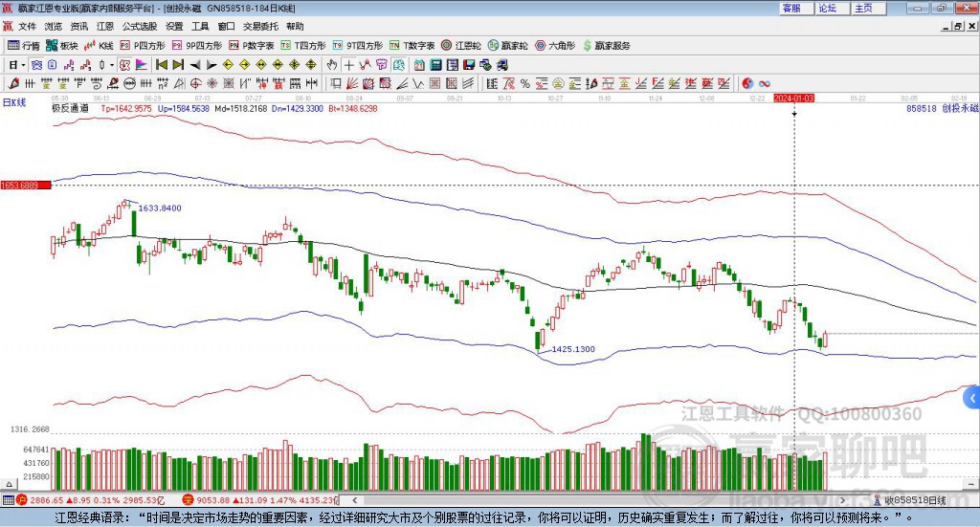The image size is (980, 527).
Task: Switch to K线 candlestick chart
Action: (x=100, y=45)
